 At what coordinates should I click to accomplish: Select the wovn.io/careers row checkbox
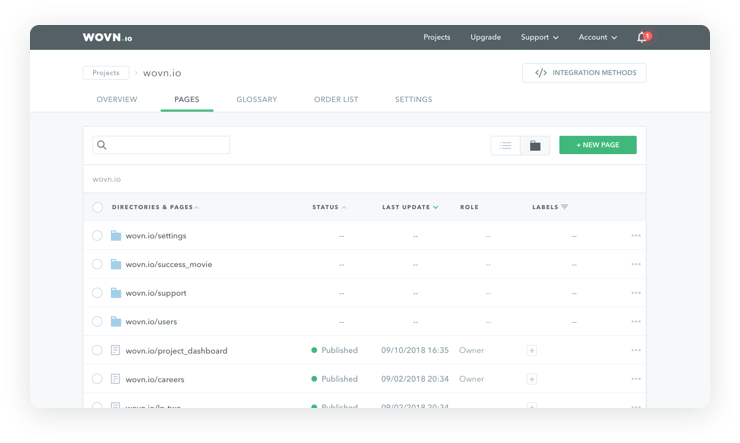click(97, 379)
